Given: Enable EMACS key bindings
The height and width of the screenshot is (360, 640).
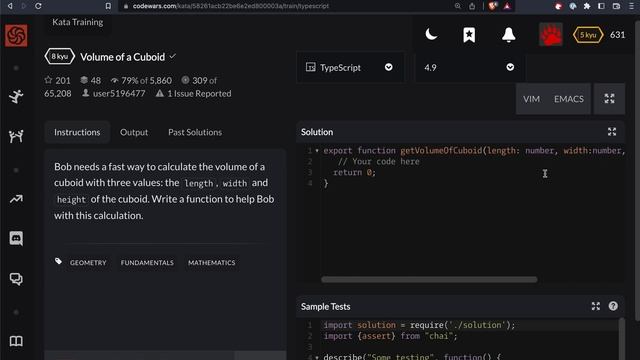Looking at the screenshot, I should click(x=569, y=99).
